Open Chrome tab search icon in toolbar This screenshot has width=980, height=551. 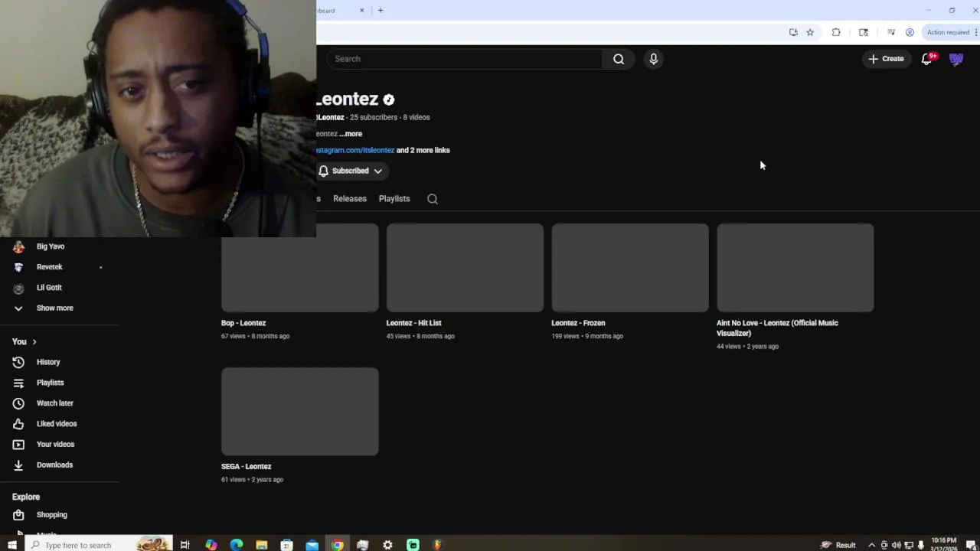click(864, 32)
